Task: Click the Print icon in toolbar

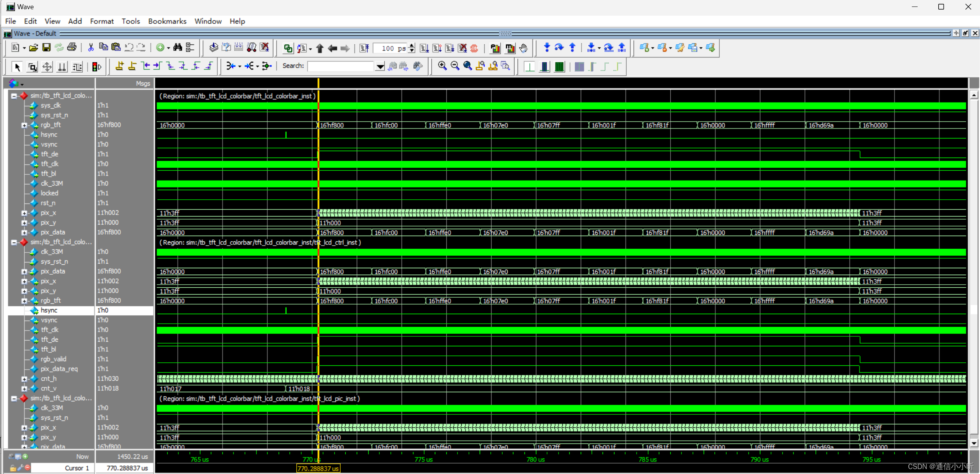Action: click(72, 47)
